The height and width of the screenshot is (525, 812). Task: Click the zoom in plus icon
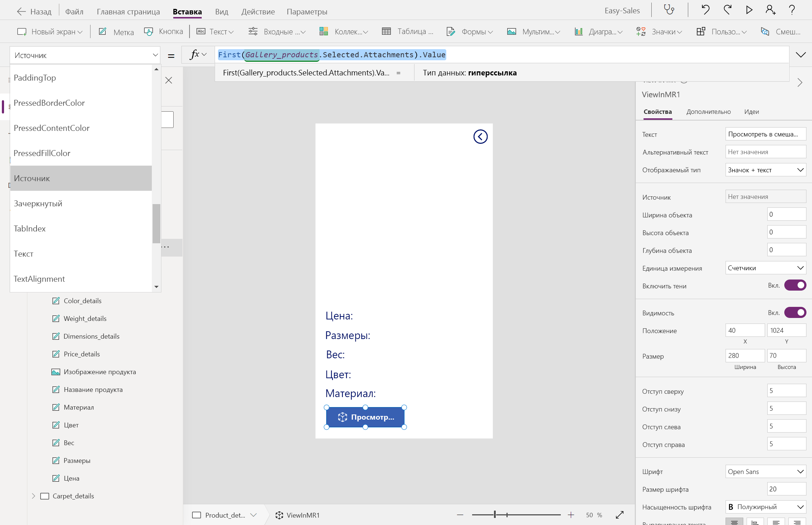point(571,515)
